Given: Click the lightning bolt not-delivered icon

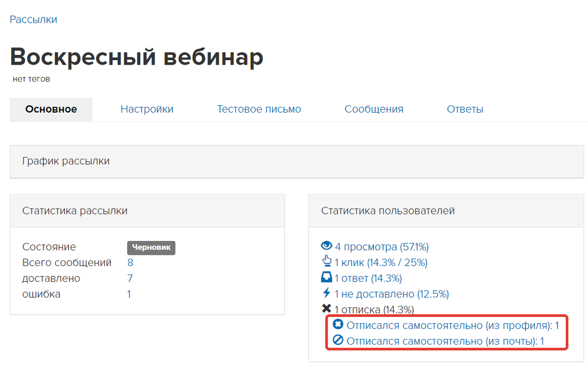Looking at the screenshot, I should [327, 293].
